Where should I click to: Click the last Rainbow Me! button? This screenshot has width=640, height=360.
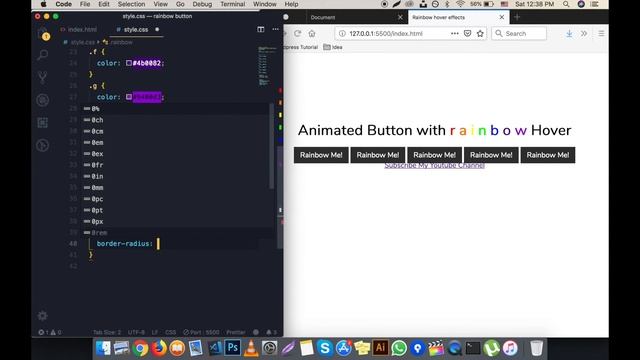pyautogui.click(x=548, y=155)
